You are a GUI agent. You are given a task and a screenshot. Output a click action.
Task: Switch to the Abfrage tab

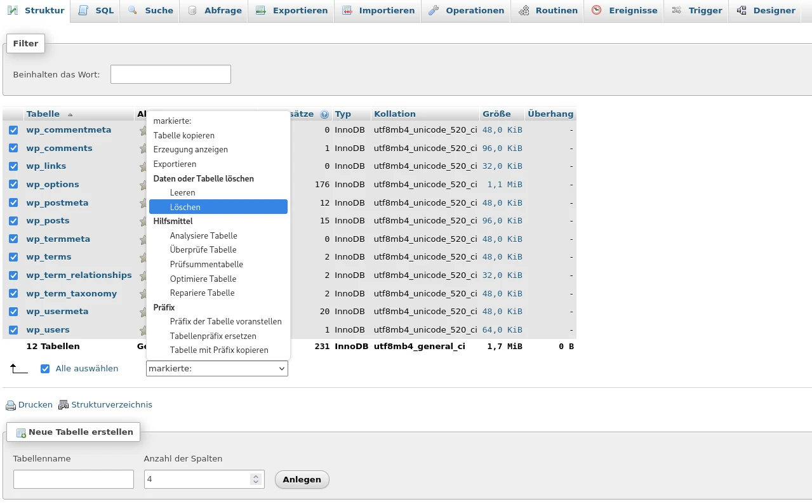(214, 10)
